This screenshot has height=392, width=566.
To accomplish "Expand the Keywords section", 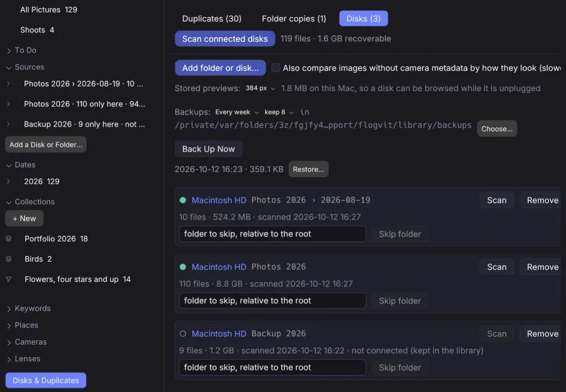I will [x=9, y=309].
